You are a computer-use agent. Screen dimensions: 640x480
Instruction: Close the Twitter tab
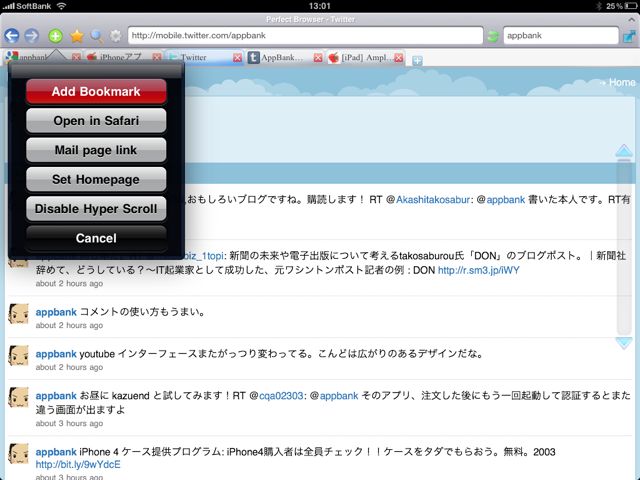[x=237, y=58]
